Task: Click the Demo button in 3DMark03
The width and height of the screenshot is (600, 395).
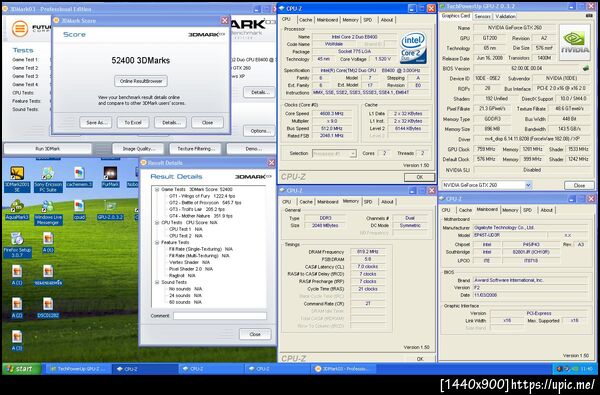Action: click(x=251, y=149)
